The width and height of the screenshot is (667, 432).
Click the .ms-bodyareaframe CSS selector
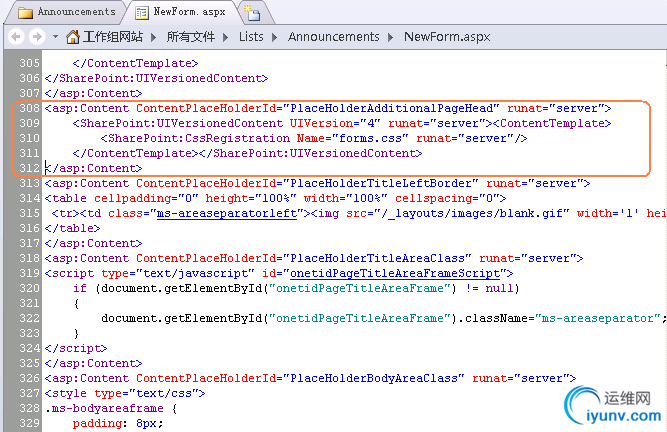(104, 409)
